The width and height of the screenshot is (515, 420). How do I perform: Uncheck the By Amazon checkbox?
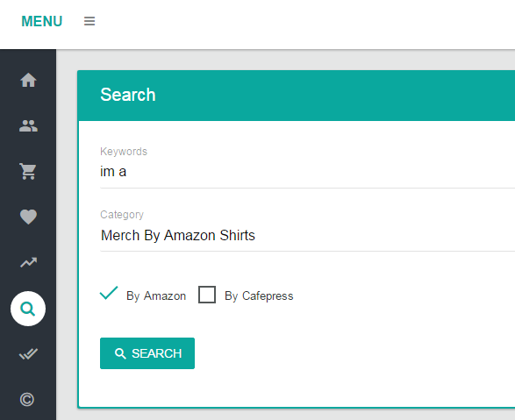pos(109,293)
